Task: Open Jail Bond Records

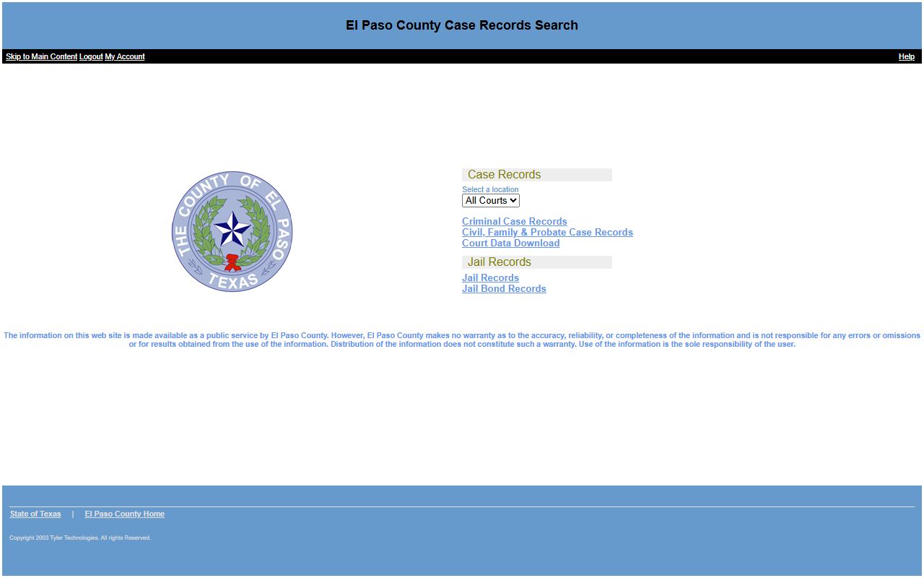Action: click(504, 289)
